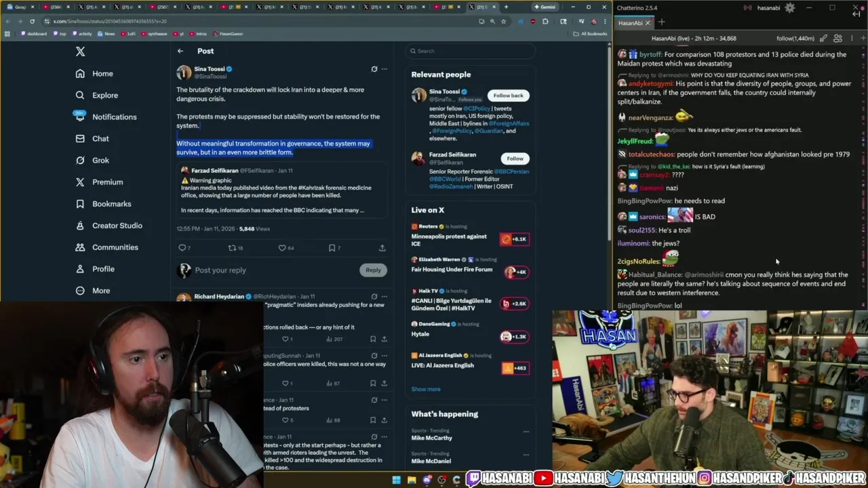
Task: Open Chatterino settings gear
Action: coord(789,7)
